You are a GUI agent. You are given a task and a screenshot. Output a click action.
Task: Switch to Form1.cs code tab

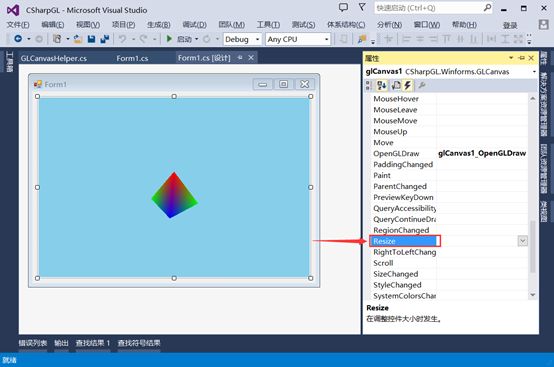132,58
